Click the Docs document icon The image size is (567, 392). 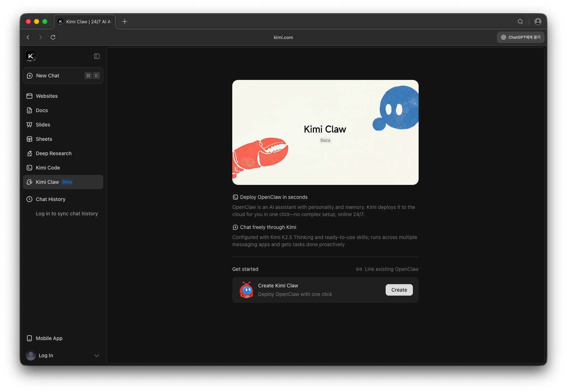point(29,110)
